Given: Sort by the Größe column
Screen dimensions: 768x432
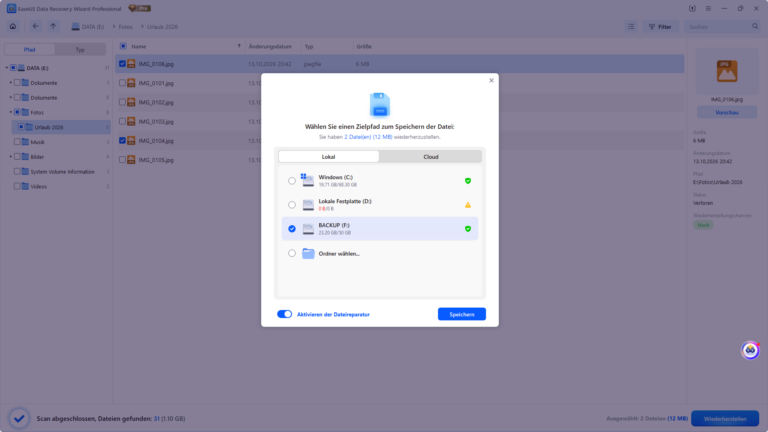Looking at the screenshot, I should 364,47.
